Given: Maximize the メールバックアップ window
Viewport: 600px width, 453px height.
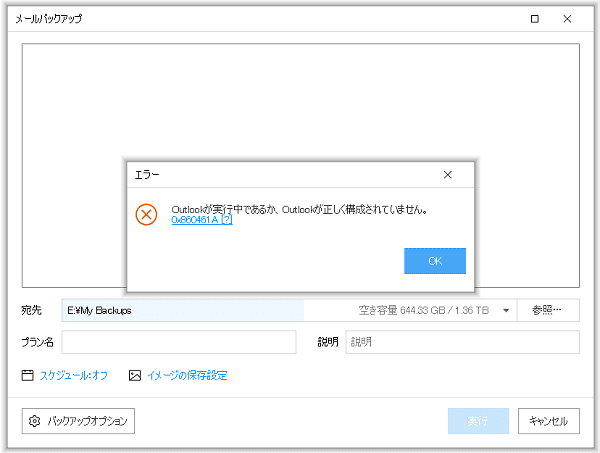Looking at the screenshot, I should pyautogui.click(x=535, y=18).
